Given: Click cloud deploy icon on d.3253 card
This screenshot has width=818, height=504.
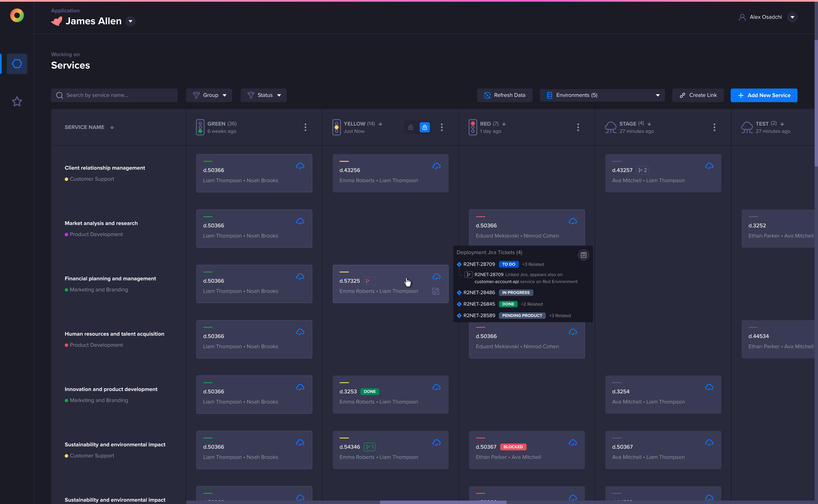Looking at the screenshot, I should pyautogui.click(x=436, y=387).
